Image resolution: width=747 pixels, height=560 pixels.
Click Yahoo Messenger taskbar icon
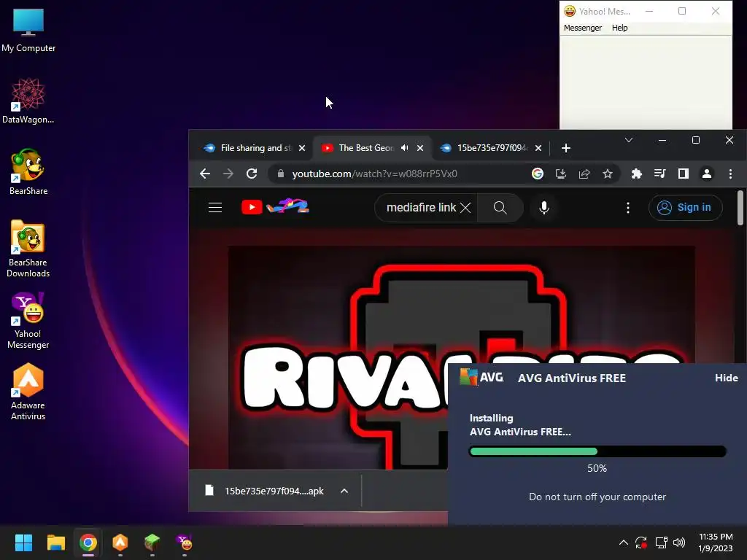tap(185, 542)
